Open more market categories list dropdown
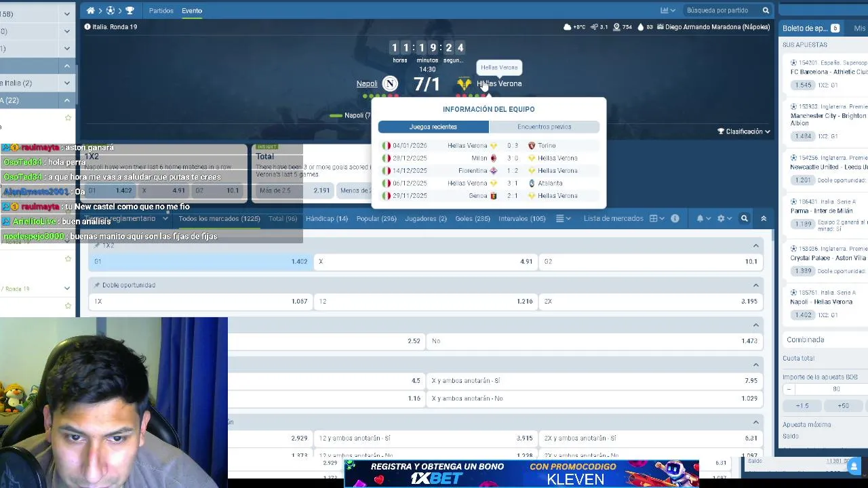 [563, 219]
